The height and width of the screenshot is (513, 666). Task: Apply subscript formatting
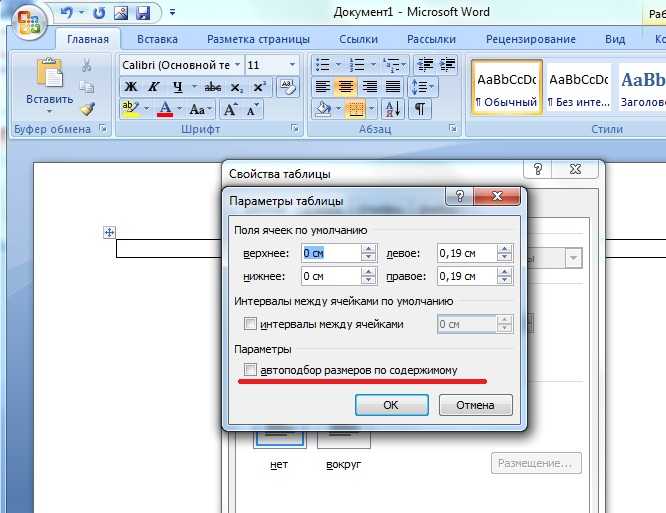pyautogui.click(x=237, y=87)
